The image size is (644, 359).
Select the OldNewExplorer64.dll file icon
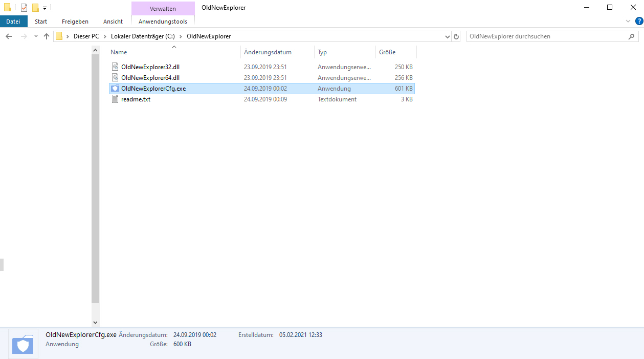pyautogui.click(x=115, y=77)
